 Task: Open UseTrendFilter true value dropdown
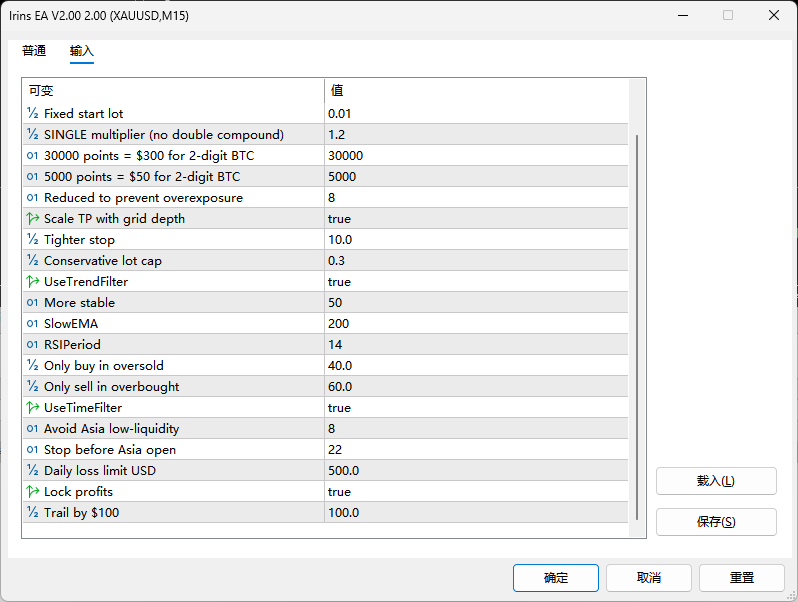[476, 281]
